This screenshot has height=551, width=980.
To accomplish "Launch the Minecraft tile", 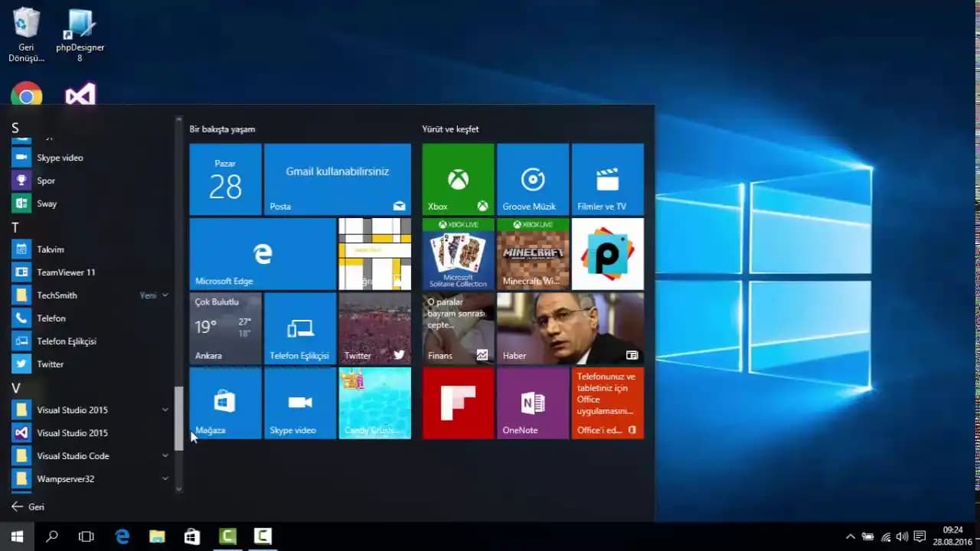I will pos(532,253).
